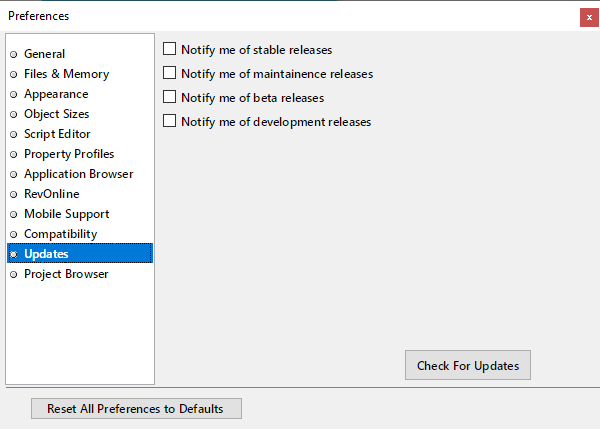Navigate to Mobile Support preferences

click(66, 214)
